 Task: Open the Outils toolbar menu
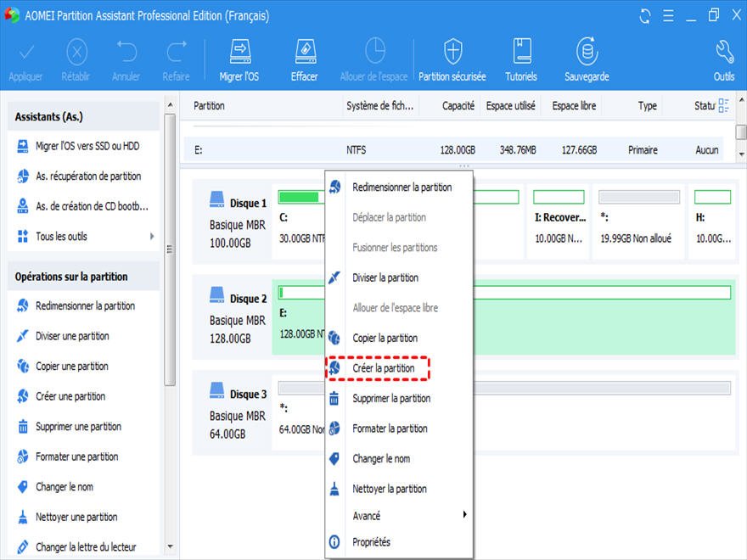pyautogui.click(x=723, y=60)
